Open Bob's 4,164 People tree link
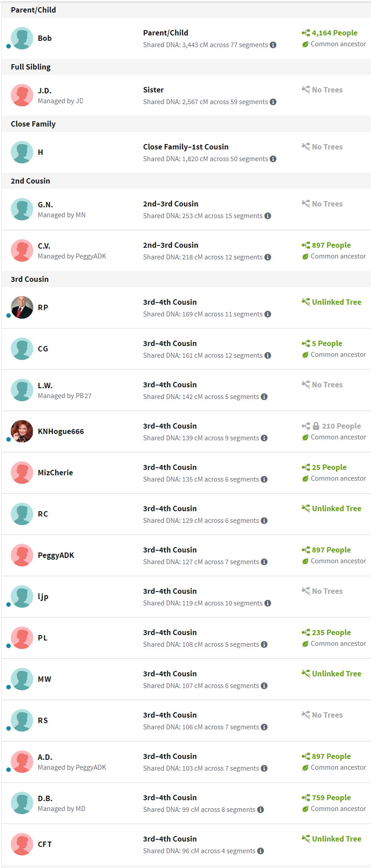 coord(335,33)
